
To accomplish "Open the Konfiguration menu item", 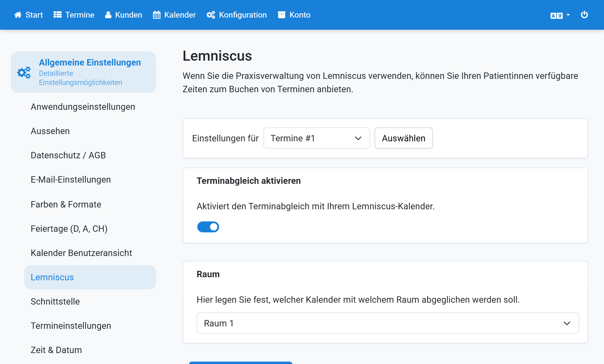I will [237, 15].
